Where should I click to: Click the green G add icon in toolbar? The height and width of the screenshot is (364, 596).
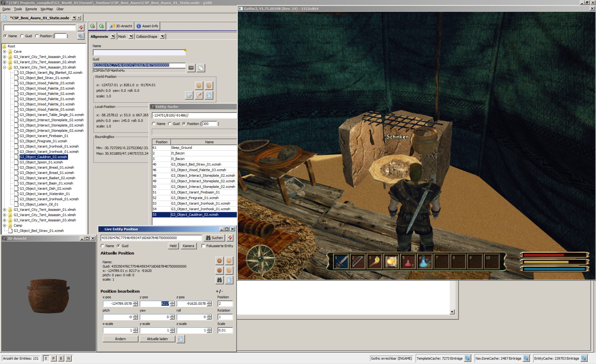click(102, 26)
